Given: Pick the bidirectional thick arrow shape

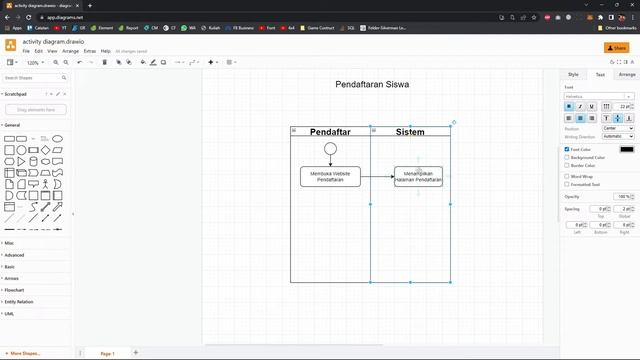Looking at the screenshot, I should (45, 207).
